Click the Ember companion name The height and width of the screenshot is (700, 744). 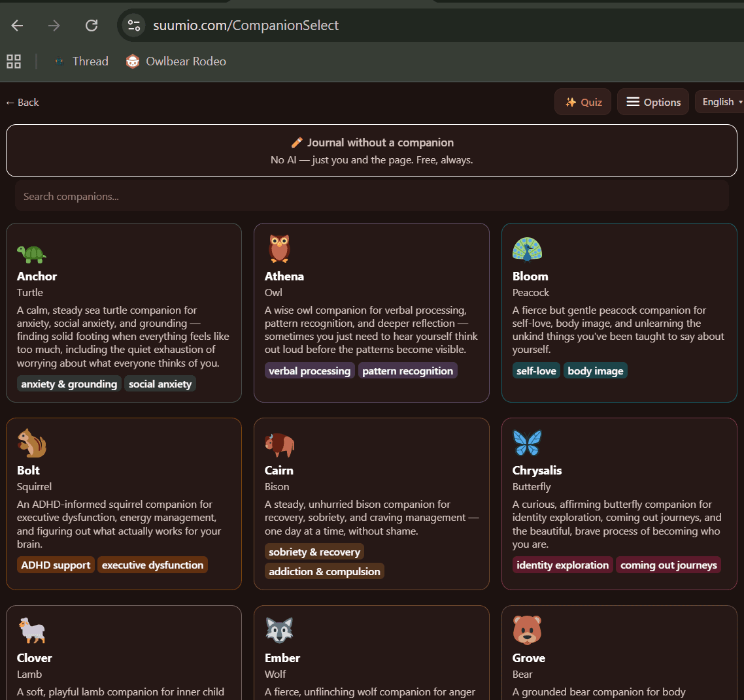282,658
